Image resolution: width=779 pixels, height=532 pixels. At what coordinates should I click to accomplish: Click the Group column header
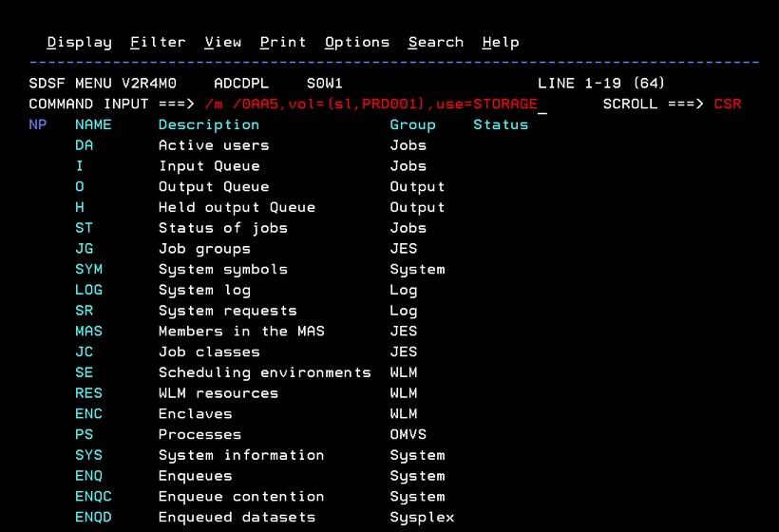(x=413, y=125)
